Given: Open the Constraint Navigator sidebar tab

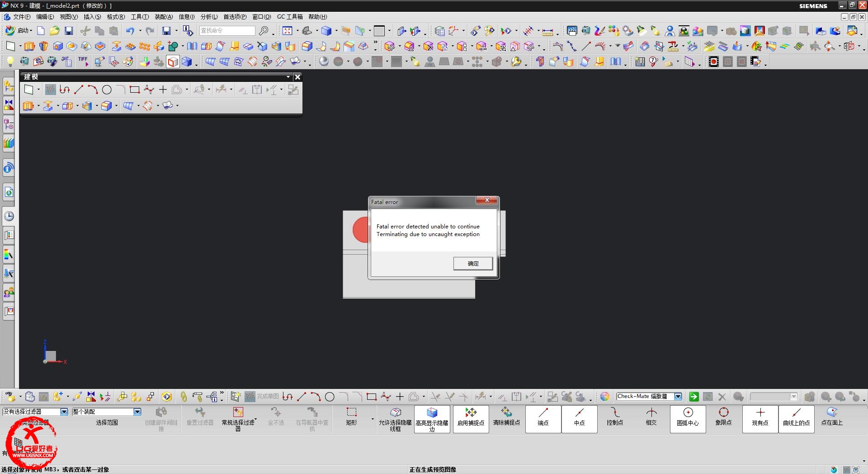Looking at the screenshot, I should tap(9, 104).
